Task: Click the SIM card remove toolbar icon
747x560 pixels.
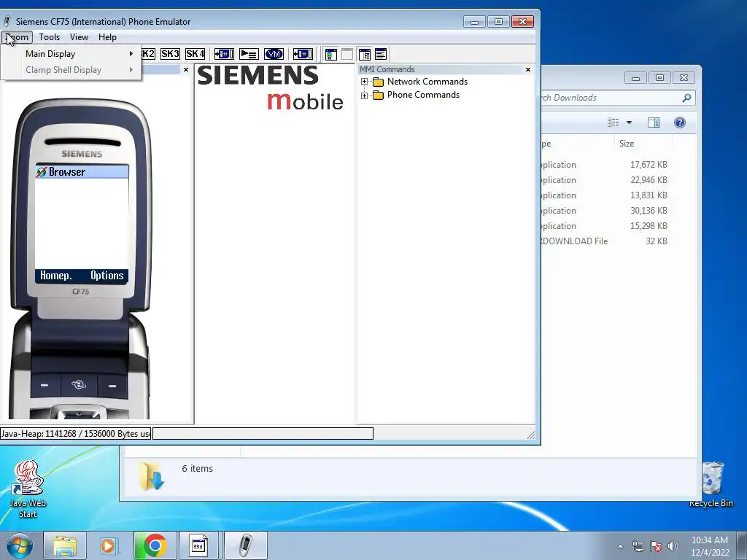Action: click(x=303, y=54)
